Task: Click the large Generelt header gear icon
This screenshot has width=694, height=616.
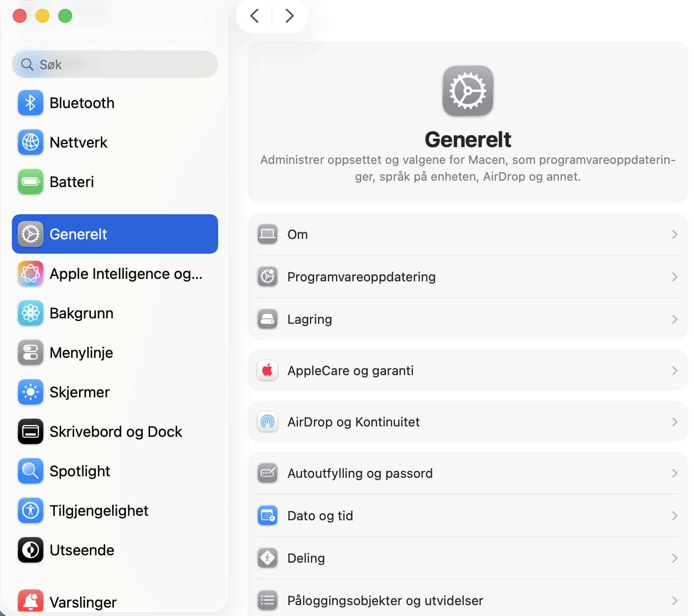Action: pyautogui.click(x=468, y=91)
